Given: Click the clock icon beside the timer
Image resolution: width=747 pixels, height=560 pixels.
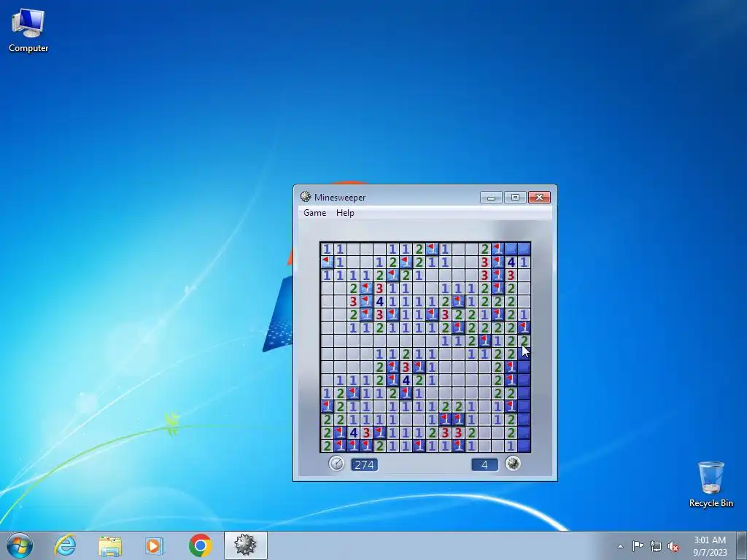Looking at the screenshot, I should (336, 463).
